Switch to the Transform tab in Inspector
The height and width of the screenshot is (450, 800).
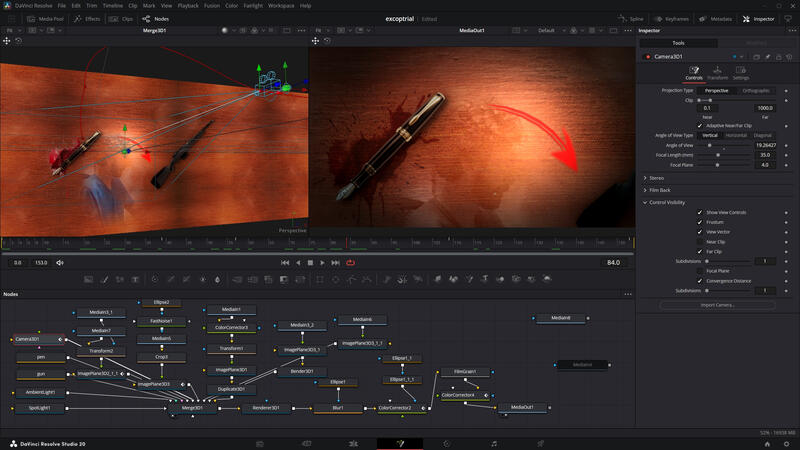[717, 72]
